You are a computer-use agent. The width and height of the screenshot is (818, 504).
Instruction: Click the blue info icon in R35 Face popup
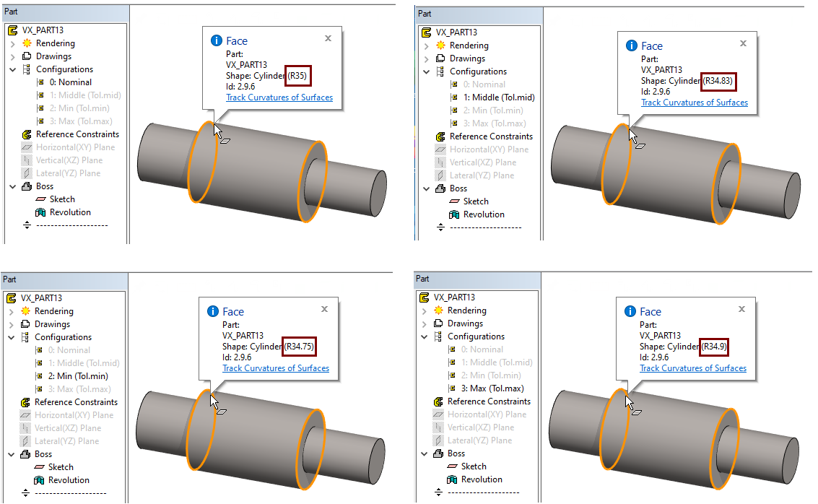pyautogui.click(x=216, y=40)
